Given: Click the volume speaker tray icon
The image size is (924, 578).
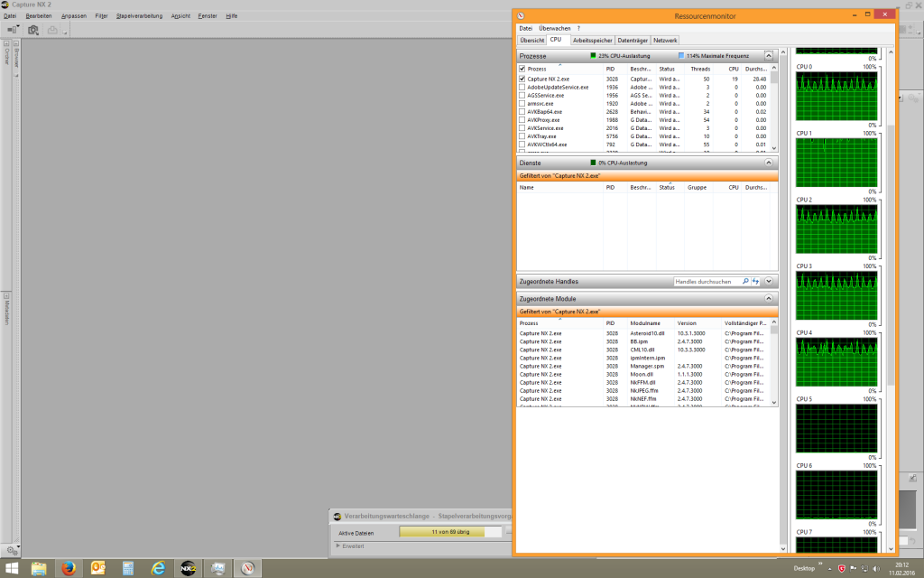Looking at the screenshot, I should click(876, 569).
